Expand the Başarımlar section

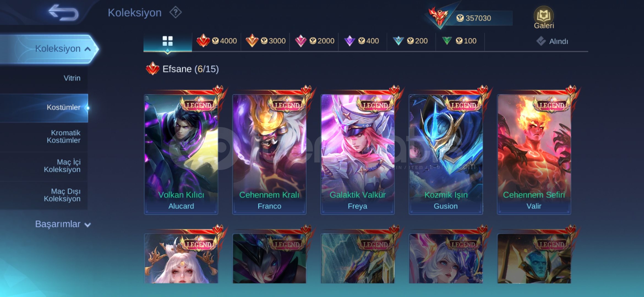click(x=63, y=224)
